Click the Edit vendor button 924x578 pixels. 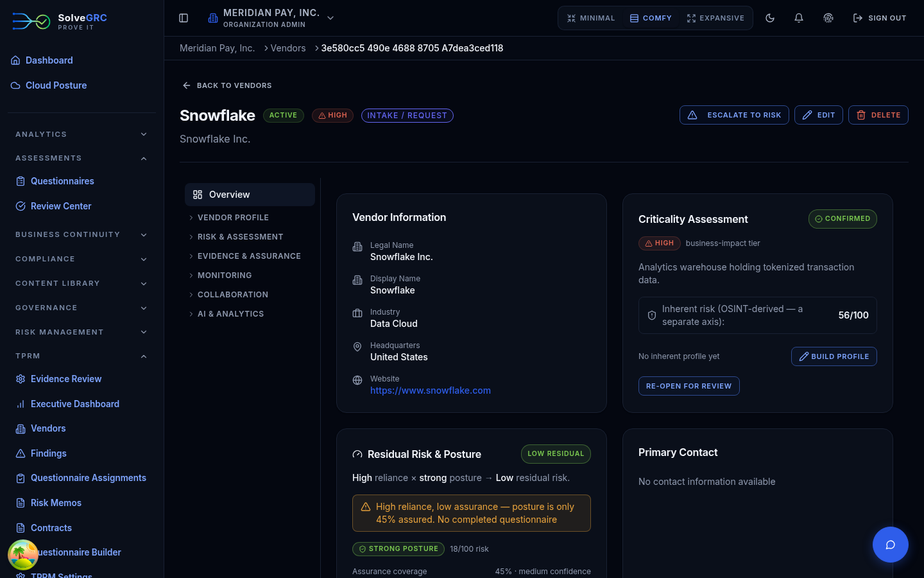pyautogui.click(x=819, y=115)
